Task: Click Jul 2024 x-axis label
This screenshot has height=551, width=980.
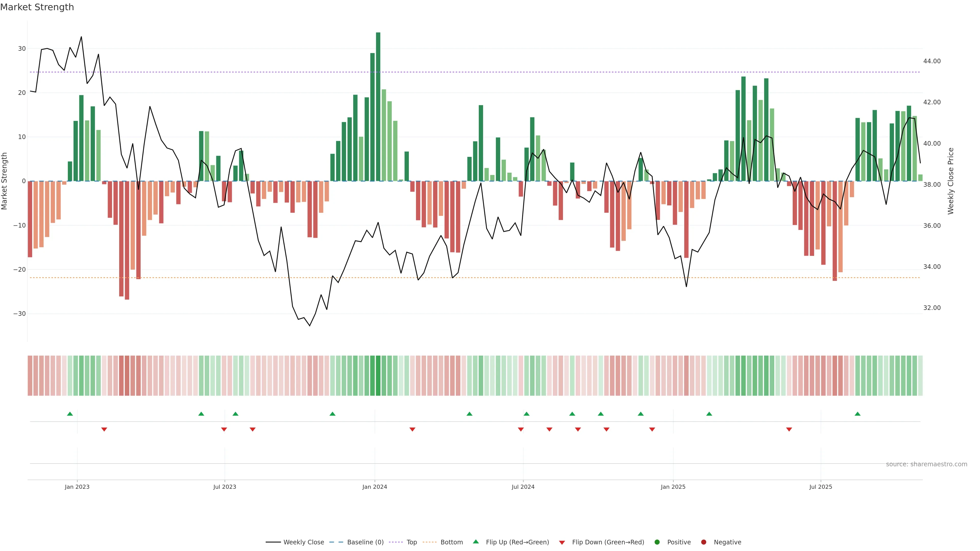Action: point(523,487)
